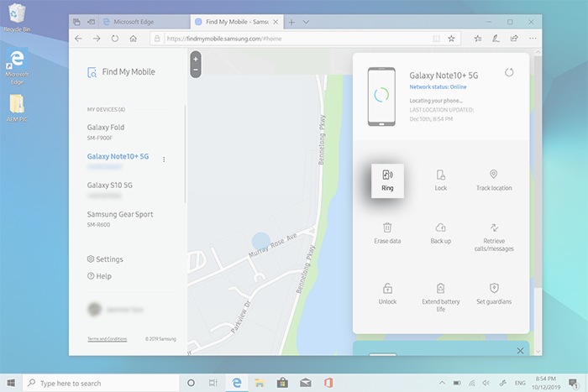Click the Type here to search box
588x392 pixels.
[x=102, y=383]
